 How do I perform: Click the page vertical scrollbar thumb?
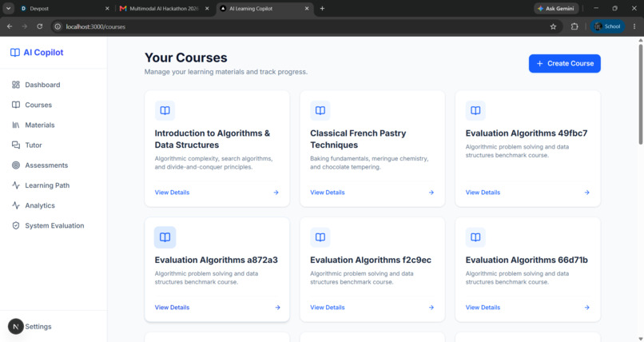click(x=640, y=93)
